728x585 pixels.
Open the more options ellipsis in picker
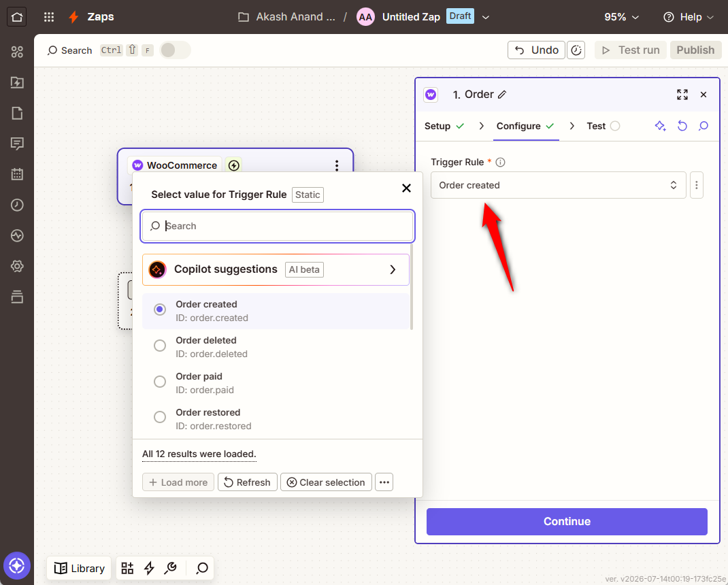tap(384, 482)
